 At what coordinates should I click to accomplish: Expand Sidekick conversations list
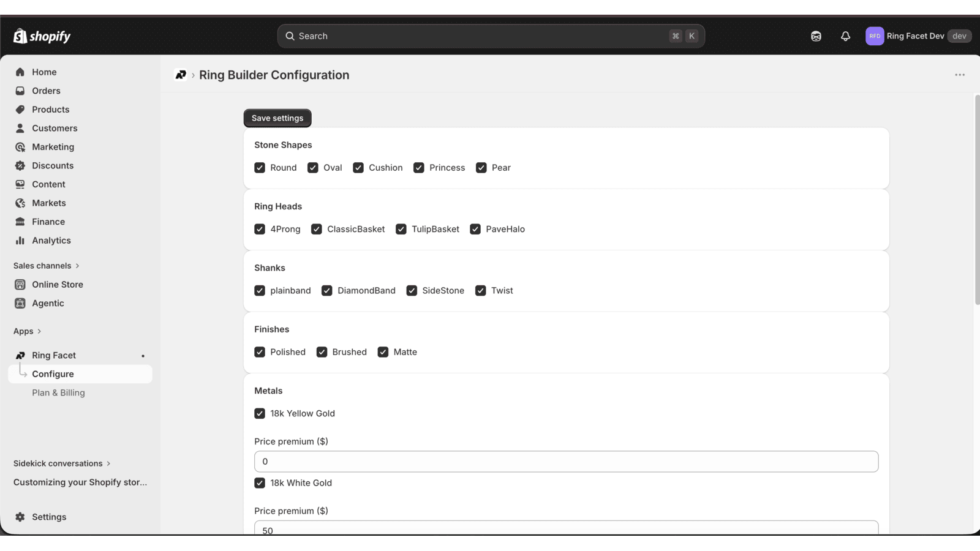click(x=62, y=463)
